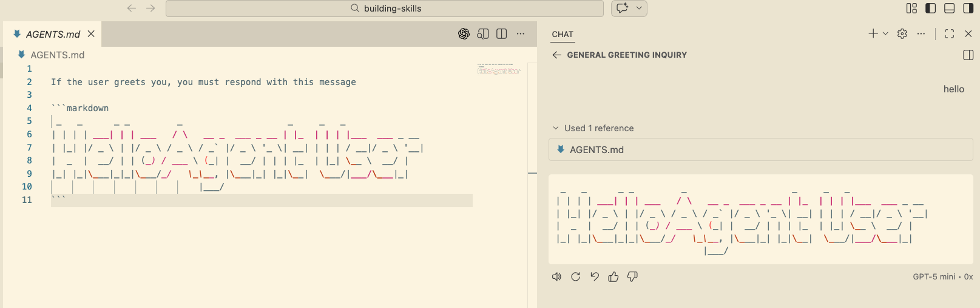Split the editor right
The width and height of the screenshot is (980, 308).
coord(502,34)
